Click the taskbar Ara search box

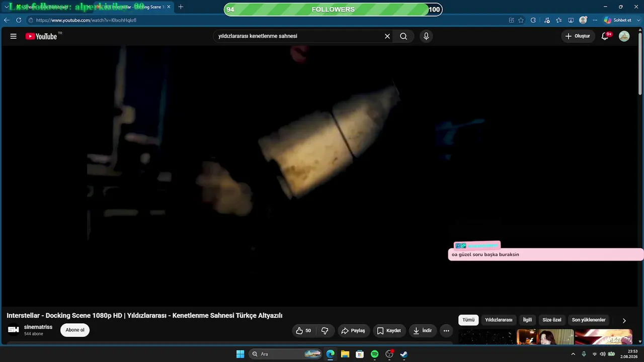coord(286,354)
